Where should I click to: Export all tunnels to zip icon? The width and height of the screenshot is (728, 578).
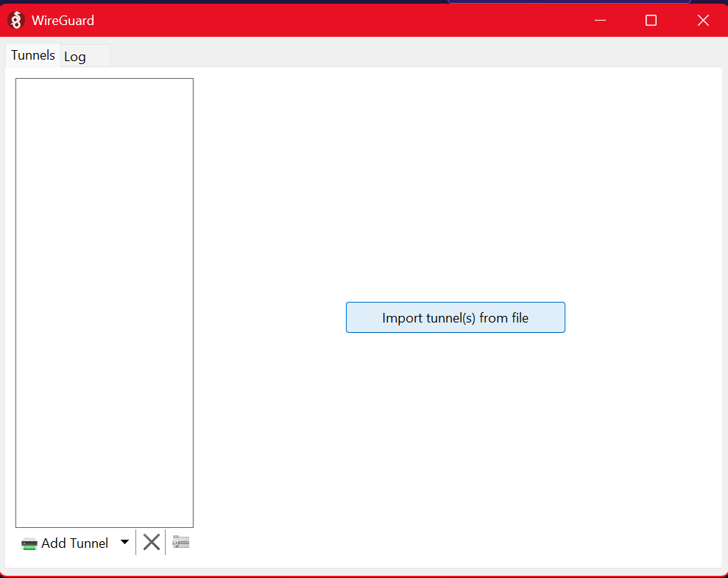[x=180, y=543]
